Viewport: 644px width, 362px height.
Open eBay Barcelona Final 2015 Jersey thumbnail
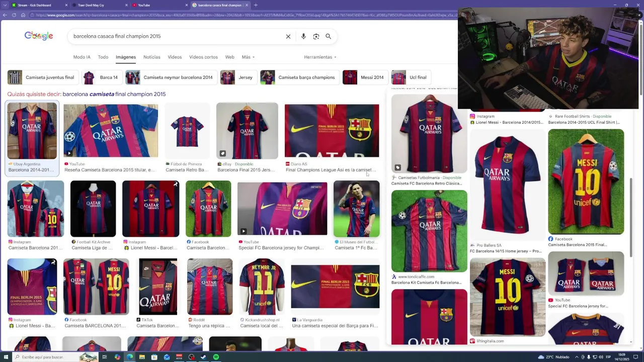247,131
